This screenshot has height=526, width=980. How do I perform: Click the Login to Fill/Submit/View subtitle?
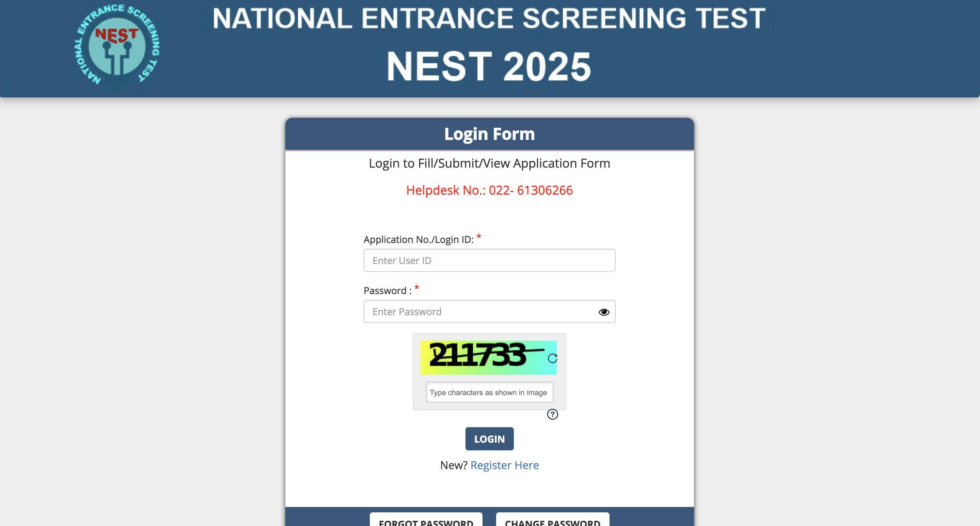pos(489,163)
